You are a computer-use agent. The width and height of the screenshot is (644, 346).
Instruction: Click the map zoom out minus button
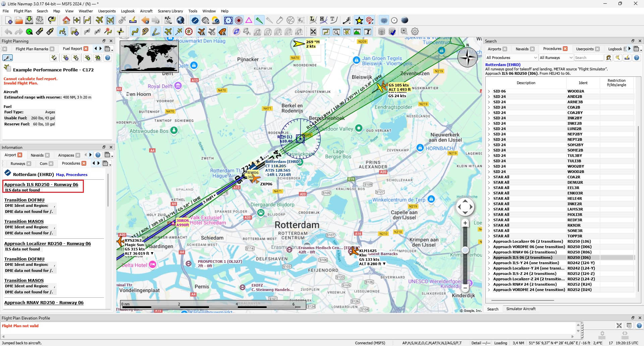[465, 287]
